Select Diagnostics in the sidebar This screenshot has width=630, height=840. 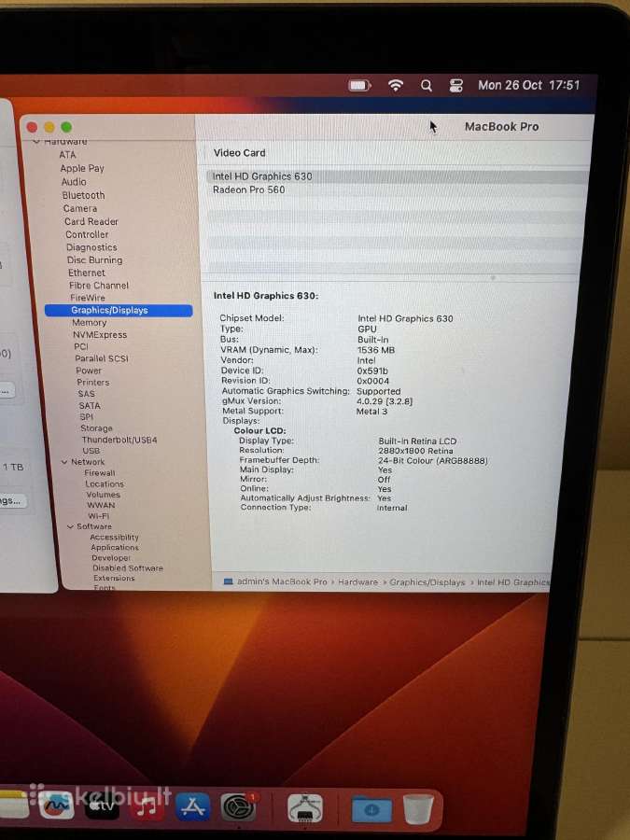[x=91, y=247]
